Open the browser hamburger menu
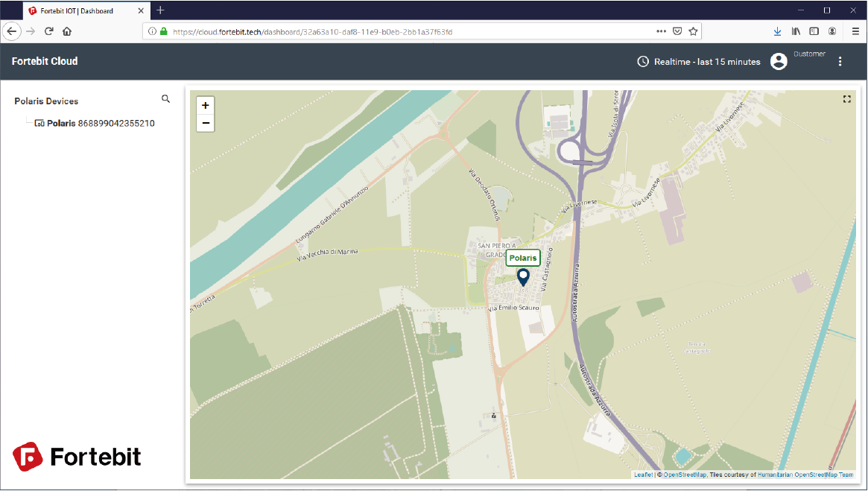 click(855, 31)
